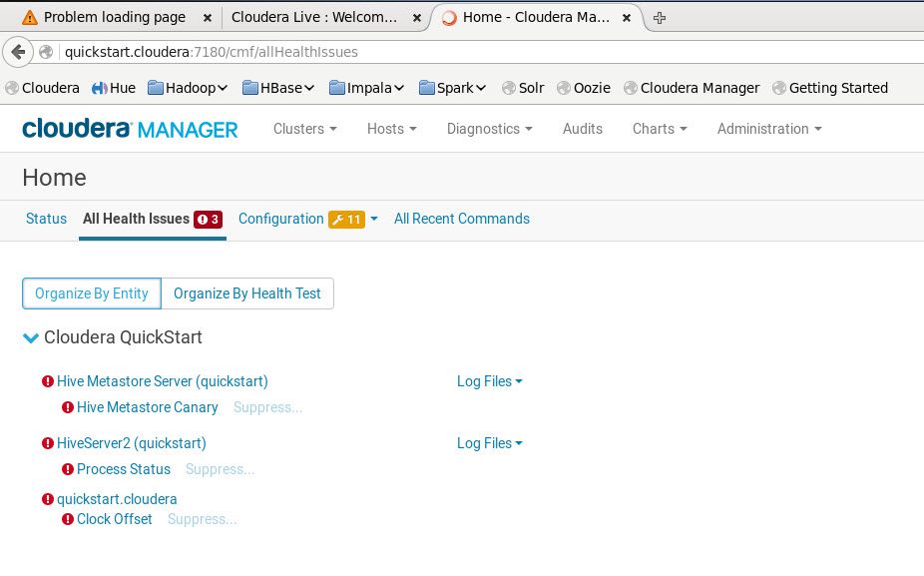This screenshot has width=924, height=576.
Task: Switch to Organize By Health Test view
Action: coord(246,293)
